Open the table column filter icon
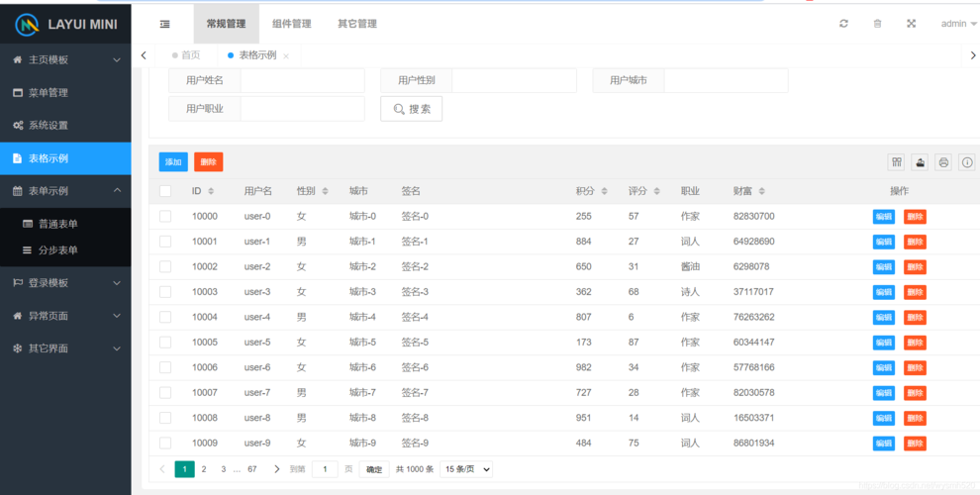The width and height of the screenshot is (980, 495). [x=897, y=162]
